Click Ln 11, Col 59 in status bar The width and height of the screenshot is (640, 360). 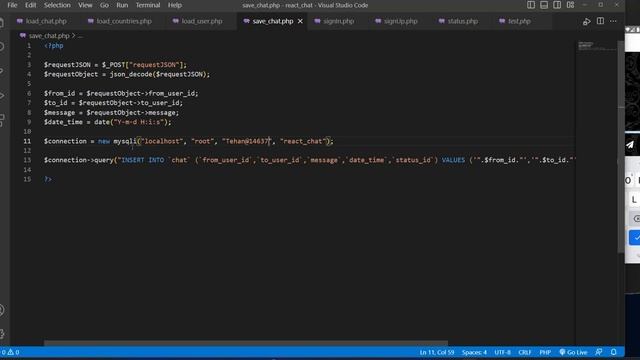pyautogui.click(x=437, y=352)
